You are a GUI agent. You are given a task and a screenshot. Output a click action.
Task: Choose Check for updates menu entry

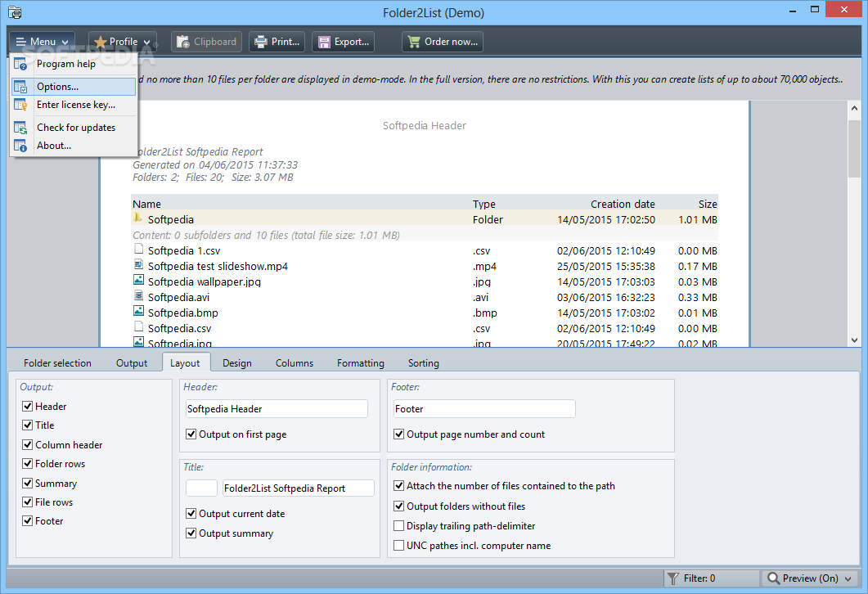[73, 128]
